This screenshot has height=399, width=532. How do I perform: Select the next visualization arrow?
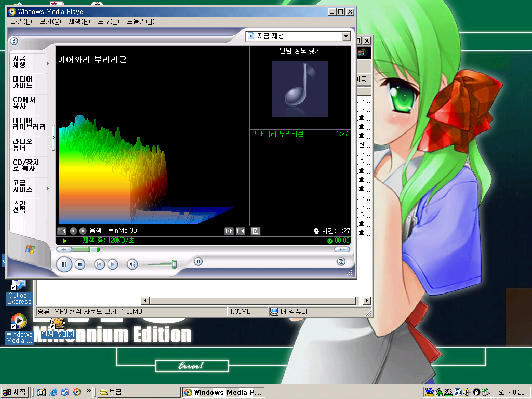point(83,231)
